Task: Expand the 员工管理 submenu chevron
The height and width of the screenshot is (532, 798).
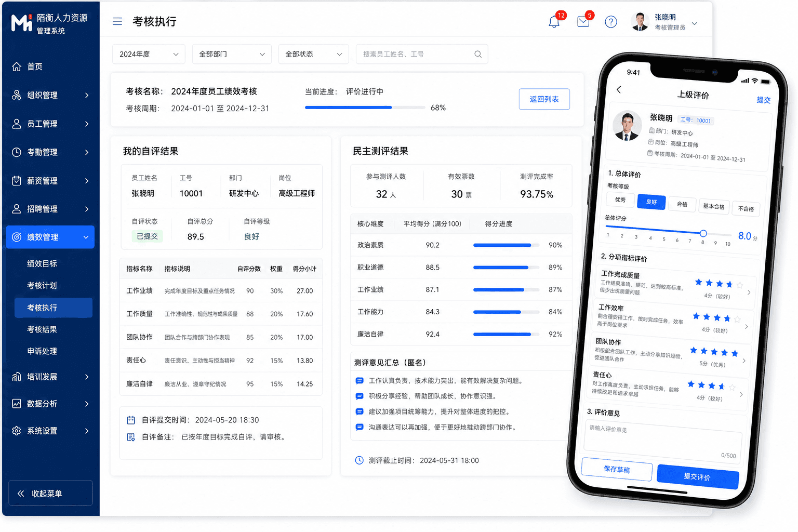Action: (x=87, y=124)
